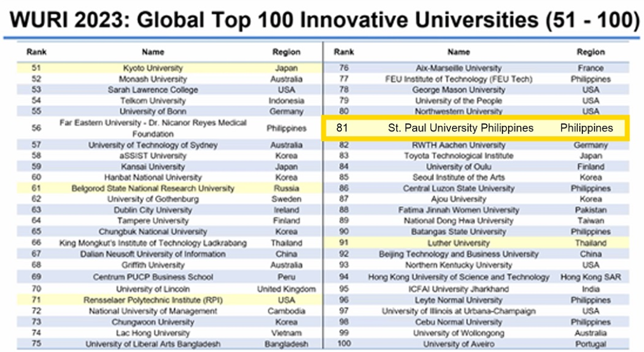Select 'King Mongkut's Institute of Technology Ladkrabang'
The image size is (644, 352).
coord(153,243)
